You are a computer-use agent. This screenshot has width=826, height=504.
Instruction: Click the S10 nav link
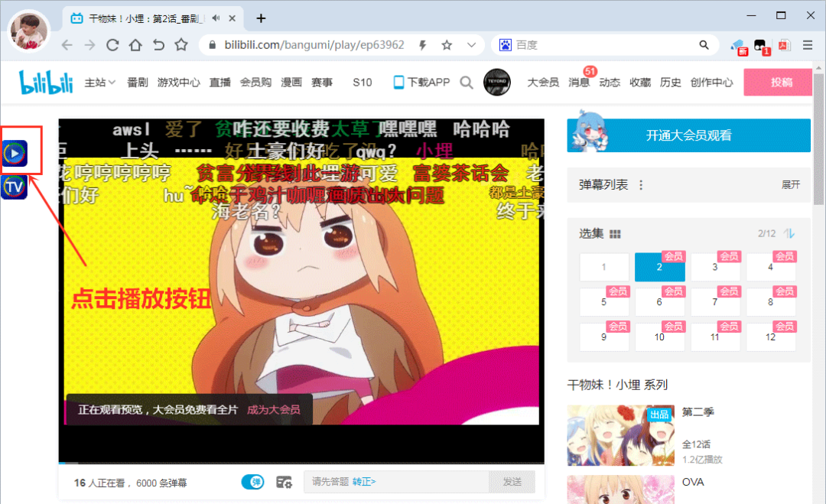tap(363, 83)
